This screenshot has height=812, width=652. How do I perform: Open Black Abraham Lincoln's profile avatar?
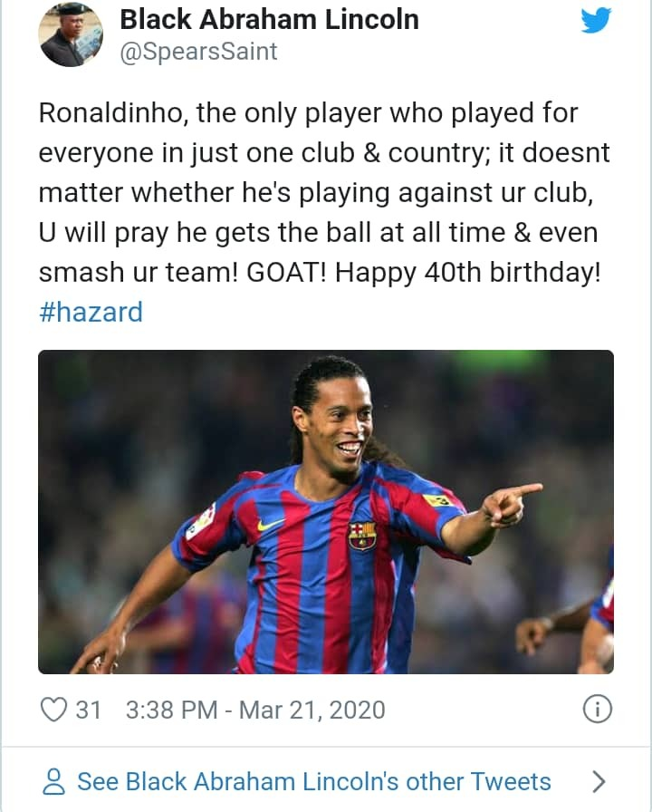click(x=71, y=34)
